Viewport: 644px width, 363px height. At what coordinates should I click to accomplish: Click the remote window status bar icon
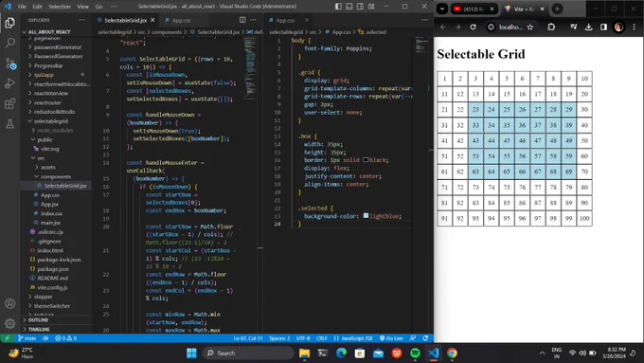[7, 338]
